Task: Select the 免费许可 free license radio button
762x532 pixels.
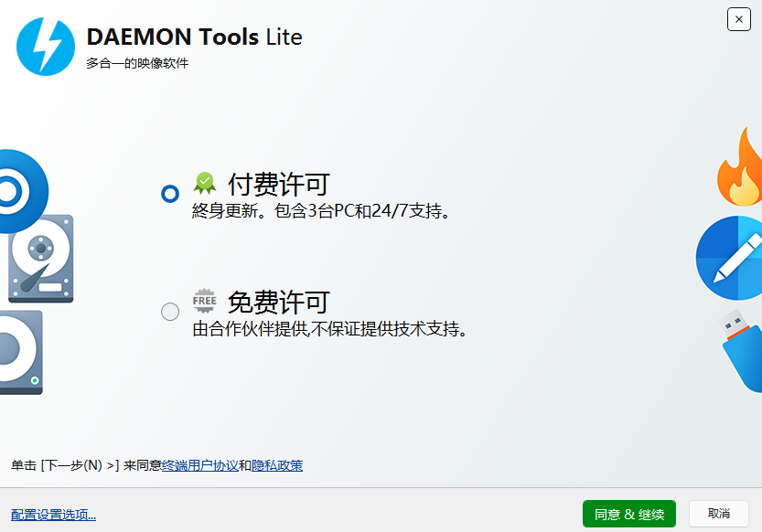Action: 170,312
